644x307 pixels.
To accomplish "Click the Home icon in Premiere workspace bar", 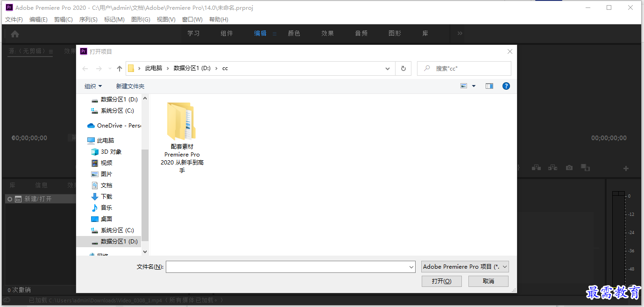I will click(x=15, y=34).
